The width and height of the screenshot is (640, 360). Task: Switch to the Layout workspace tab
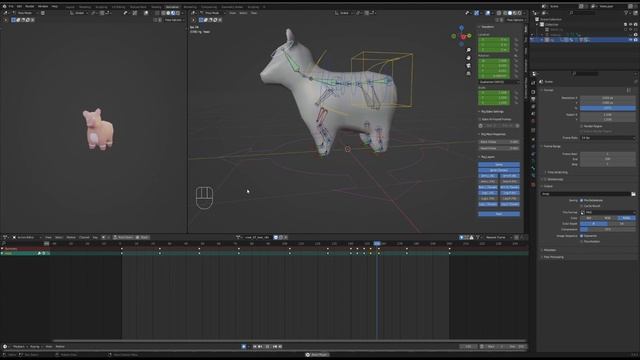pyautogui.click(x=70, y=7)
